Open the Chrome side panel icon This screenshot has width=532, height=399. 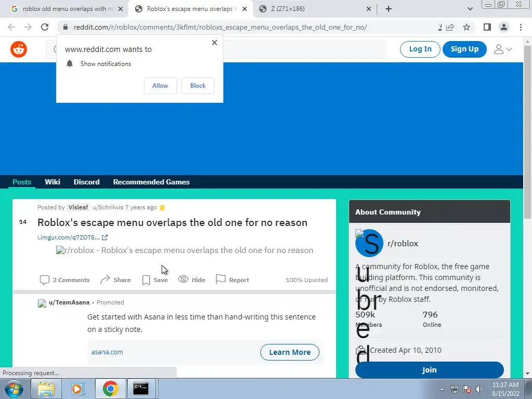[487, 27]
